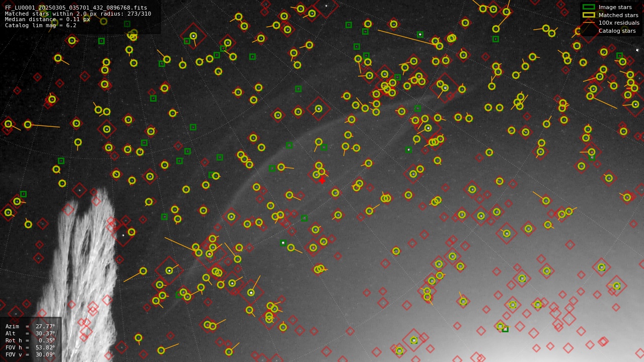The image size is (644, 362).
Task: Click the orange 100x residuals legend line
Action: [x=589, y=23]
